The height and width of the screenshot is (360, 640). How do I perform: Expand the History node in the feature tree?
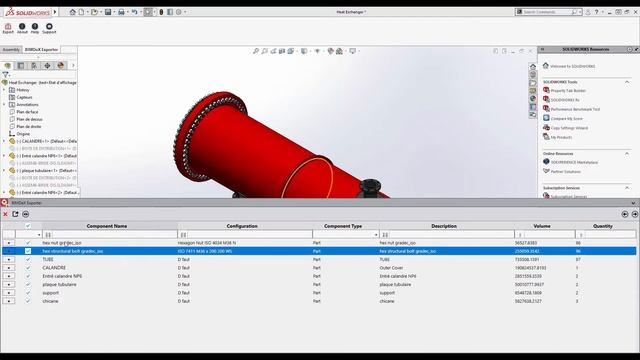tap(4, 90)
